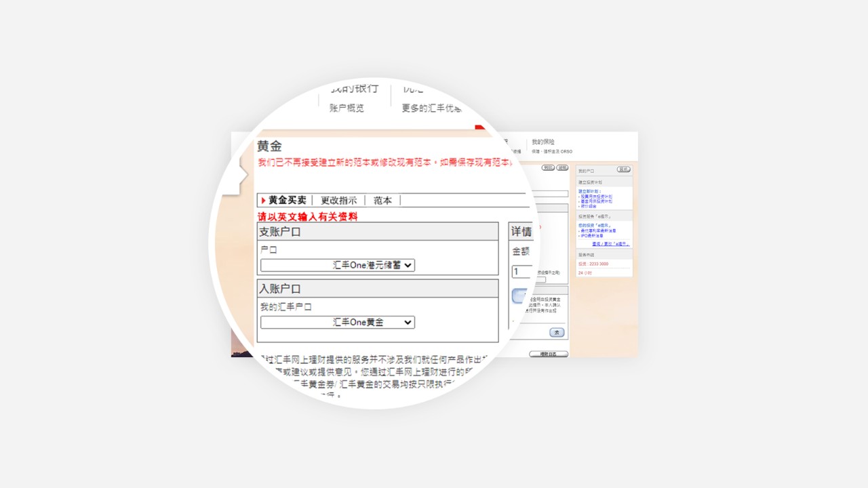Click the 我的银行 navigation menu

pos(355,89)
